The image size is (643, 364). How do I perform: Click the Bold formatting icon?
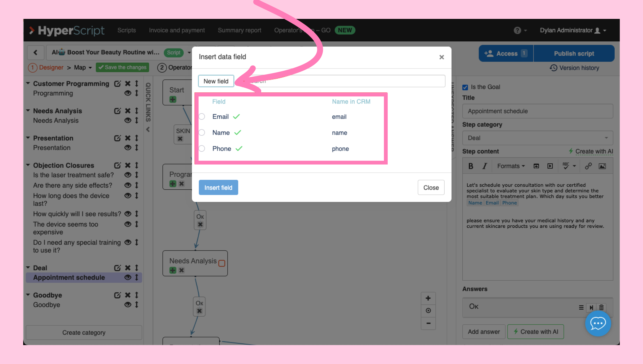point(470,166)
